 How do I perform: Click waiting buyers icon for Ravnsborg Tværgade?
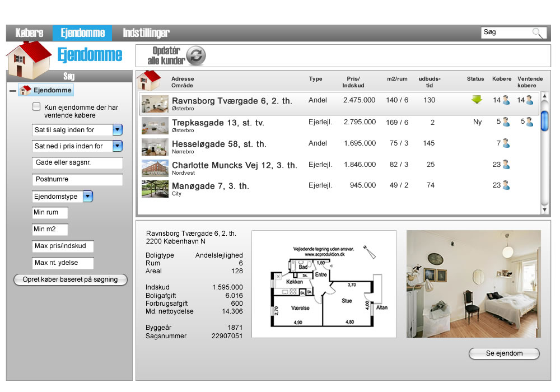coord(529,100)
